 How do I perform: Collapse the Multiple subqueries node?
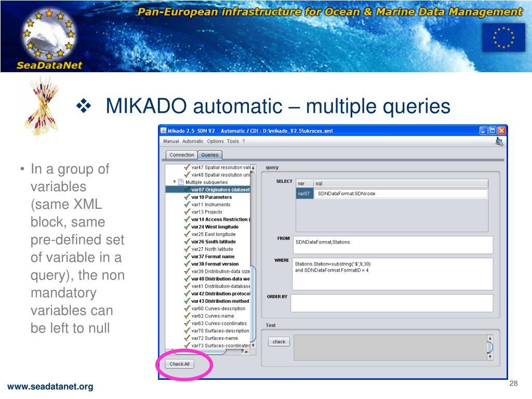click(175, 182)
